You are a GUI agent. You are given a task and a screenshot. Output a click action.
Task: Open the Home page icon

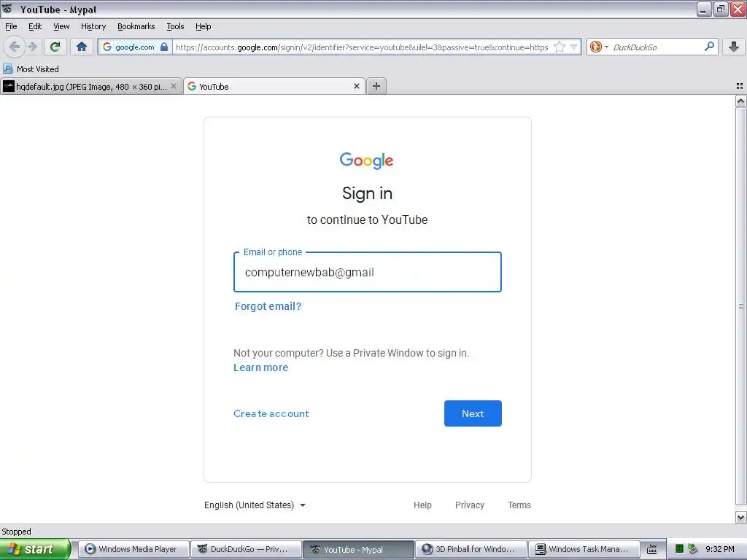pyautogui.click(x=82, y=47)
